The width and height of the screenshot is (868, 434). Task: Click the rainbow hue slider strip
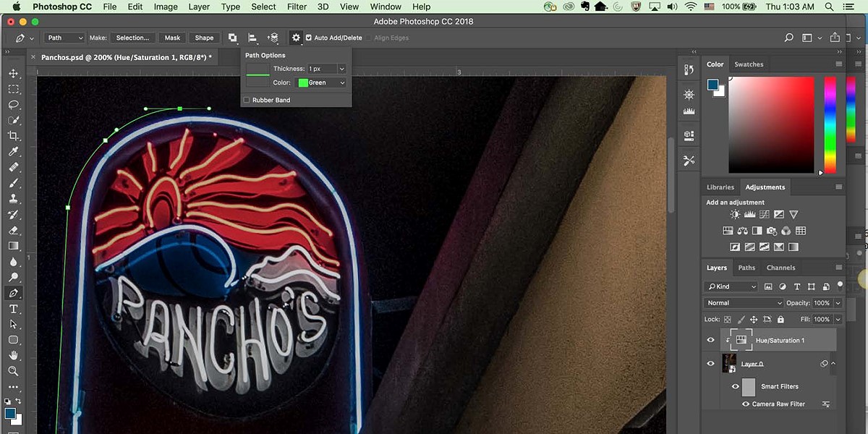pyautogui.click(x=830, y=123)
